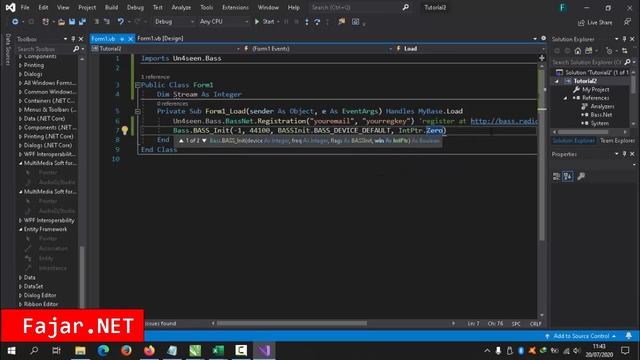640x360 pixels.
Task: Start debugging with the Start button
Action: point(264,22)
